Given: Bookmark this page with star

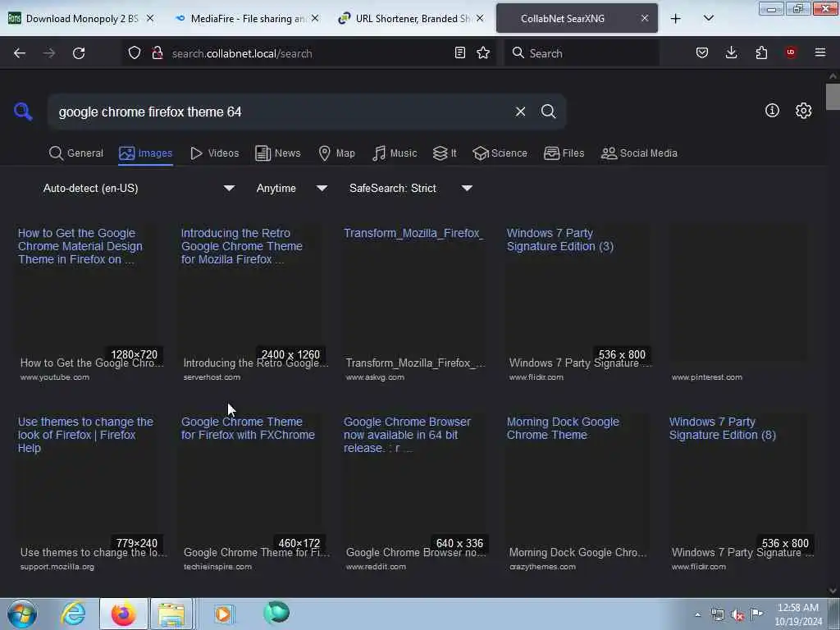Looking at the screenshot, I should click(x=483, y=53).
